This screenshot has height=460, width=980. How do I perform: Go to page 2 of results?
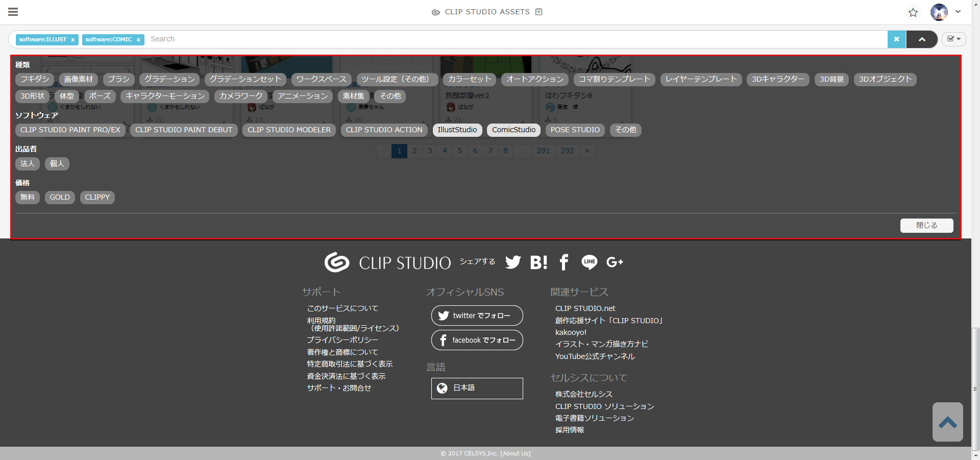click(414, 151)
